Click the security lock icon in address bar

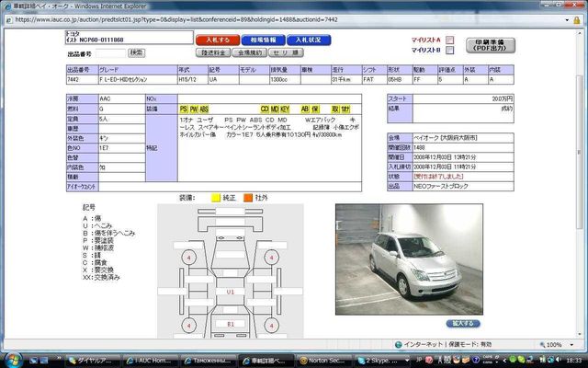(x=577, y=20)
